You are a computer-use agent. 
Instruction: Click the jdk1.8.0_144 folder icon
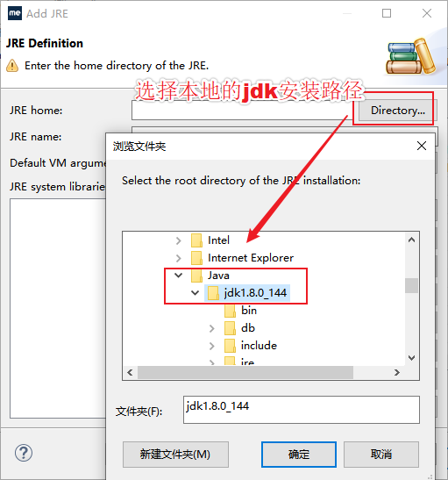(x=213, y=293)
